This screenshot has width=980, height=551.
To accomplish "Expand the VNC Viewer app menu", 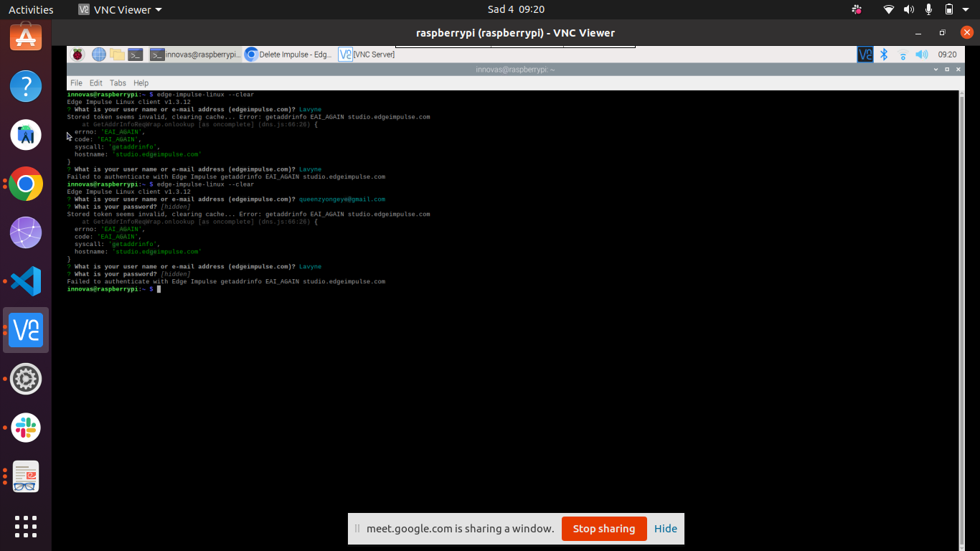I will coord(121,10).
